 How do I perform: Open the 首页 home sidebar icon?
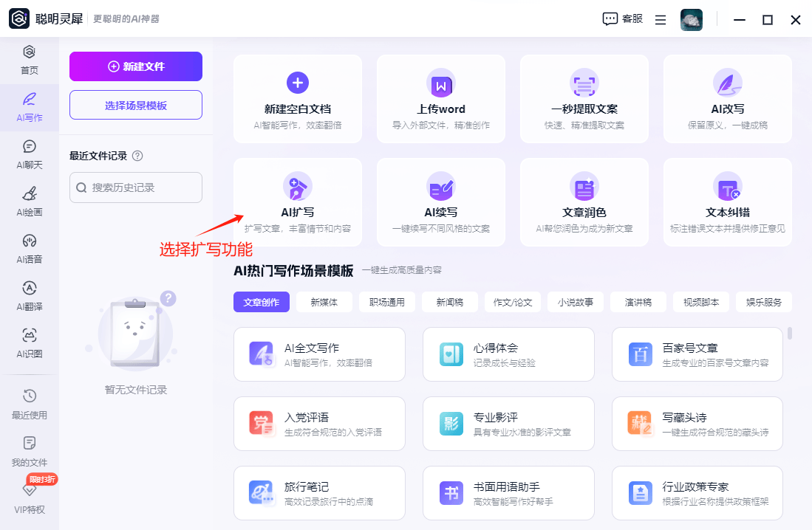pyautogui.click(x=30, y=60)
